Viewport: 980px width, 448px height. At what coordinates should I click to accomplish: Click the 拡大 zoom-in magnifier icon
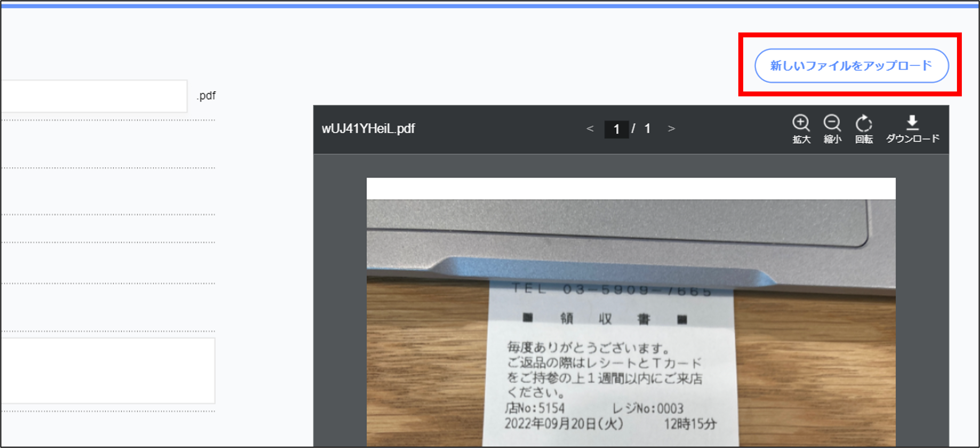[801, 123]
